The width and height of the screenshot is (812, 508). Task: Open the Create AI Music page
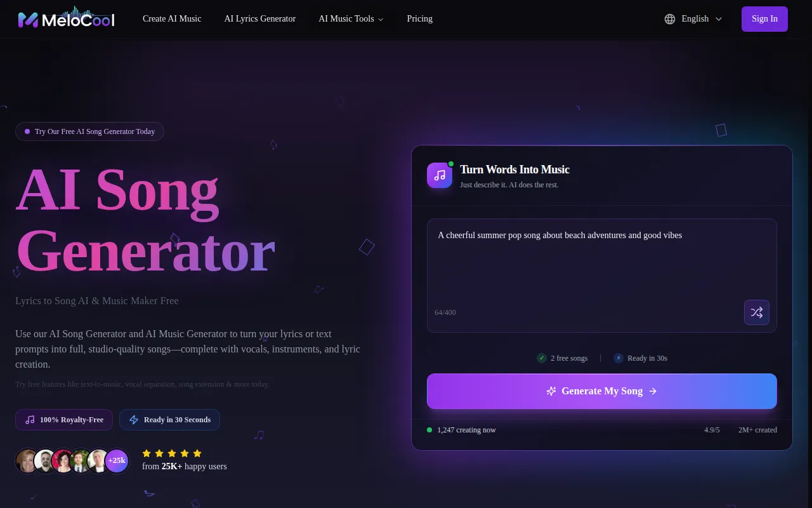(172, 19)
